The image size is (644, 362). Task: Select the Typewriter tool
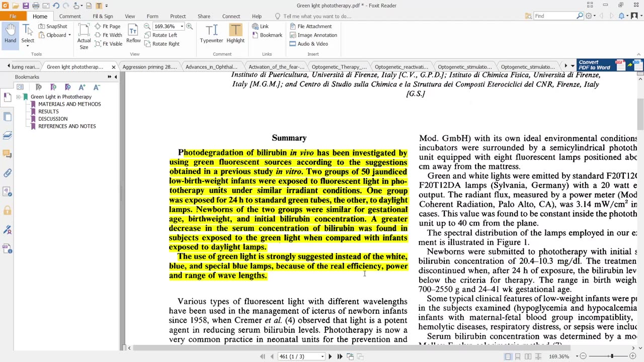[x=211, y=34]
